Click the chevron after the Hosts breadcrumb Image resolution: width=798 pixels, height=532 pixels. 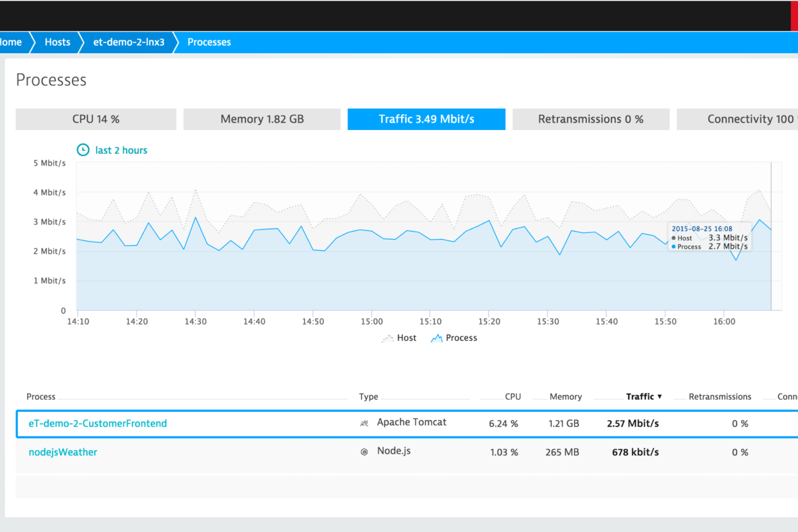click(x=81, y=42)
